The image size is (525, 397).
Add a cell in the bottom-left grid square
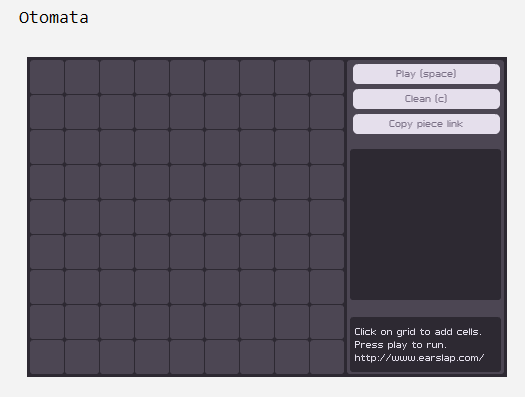47,357
